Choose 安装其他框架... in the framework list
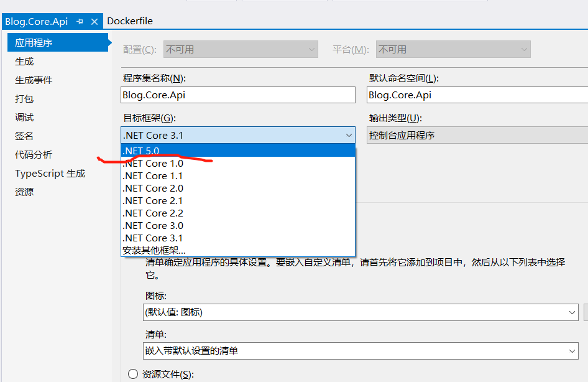The image size is (588, 382). point(238,250)
